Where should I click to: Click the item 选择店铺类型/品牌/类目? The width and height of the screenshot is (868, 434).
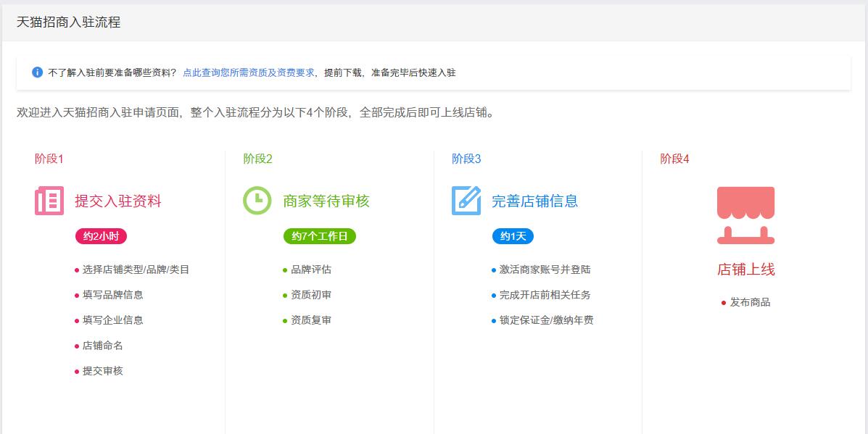click(136, 270)
